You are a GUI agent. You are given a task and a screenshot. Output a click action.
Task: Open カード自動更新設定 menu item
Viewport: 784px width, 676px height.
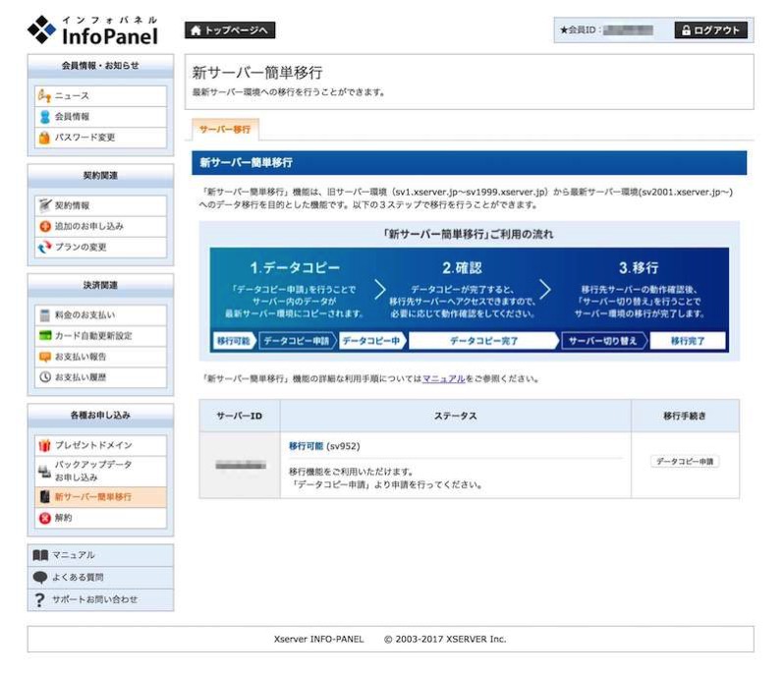tap(100, 335)
